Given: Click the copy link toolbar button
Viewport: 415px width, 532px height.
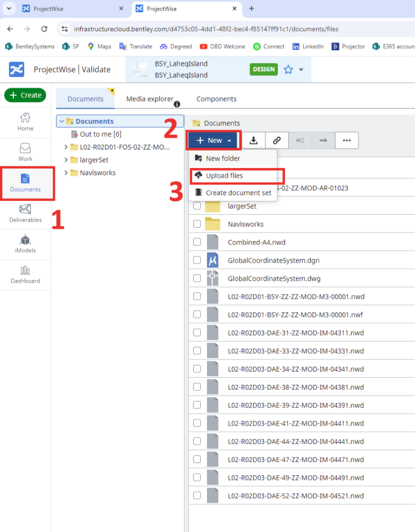Looking at the screenshot, I should [x=277, y=140].
